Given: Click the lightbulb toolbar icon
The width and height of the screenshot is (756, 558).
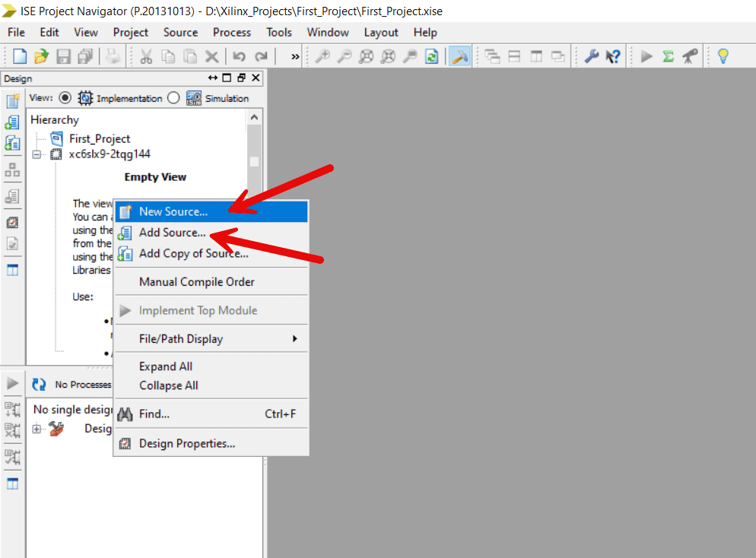Looking at the screenshot, I should coord(723,55).
